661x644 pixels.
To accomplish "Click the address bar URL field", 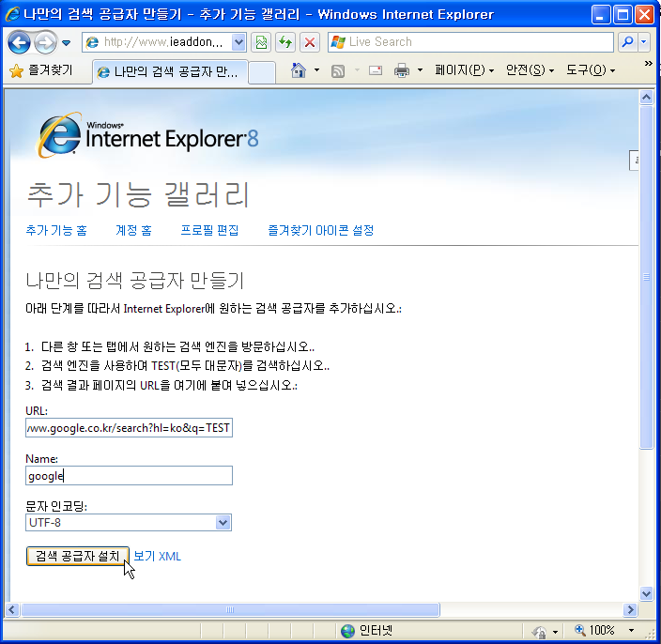I will pyautogui.click(x=164, y=42).
